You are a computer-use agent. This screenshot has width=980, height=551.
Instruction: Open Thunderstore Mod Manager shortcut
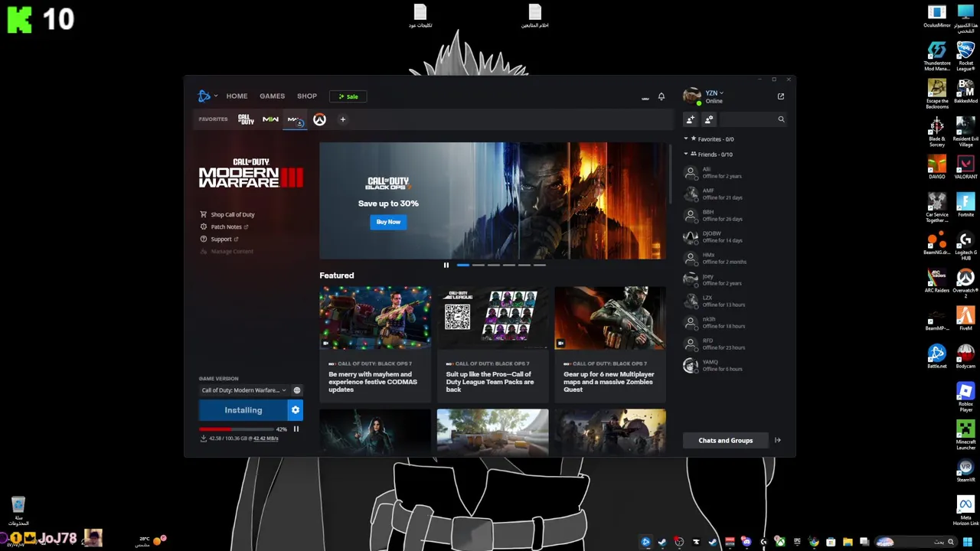[937, 56]
